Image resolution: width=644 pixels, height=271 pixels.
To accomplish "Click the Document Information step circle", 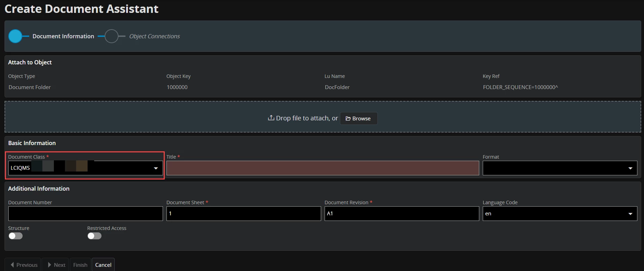I will [15, 36].
